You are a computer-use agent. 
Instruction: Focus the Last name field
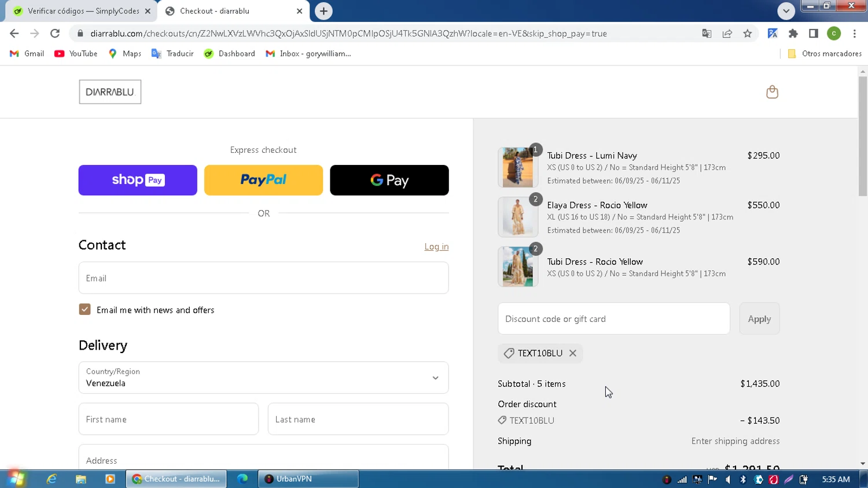tap(358, 419)
